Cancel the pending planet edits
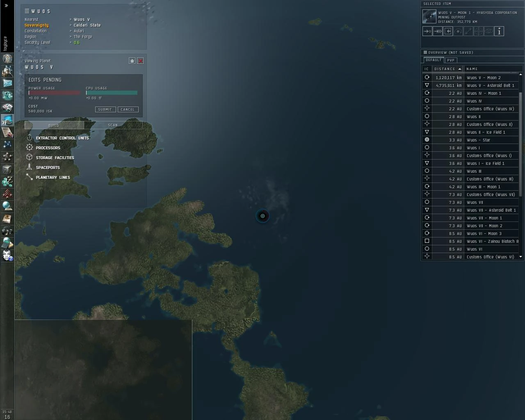The height and width of the screenshot is (420, 525). coord(128,110)
